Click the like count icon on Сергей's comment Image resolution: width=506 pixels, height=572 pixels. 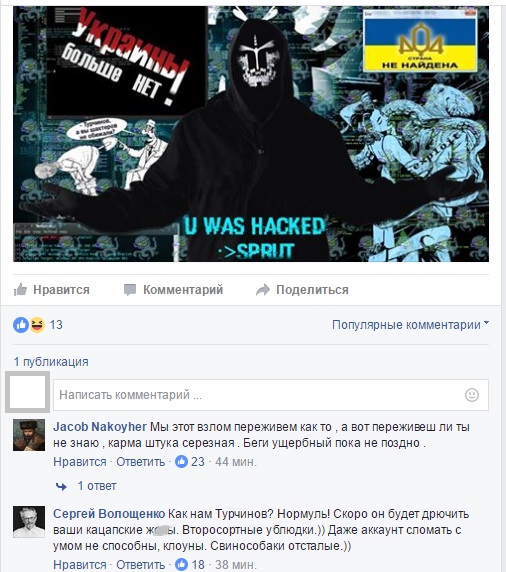click(181, 564)
